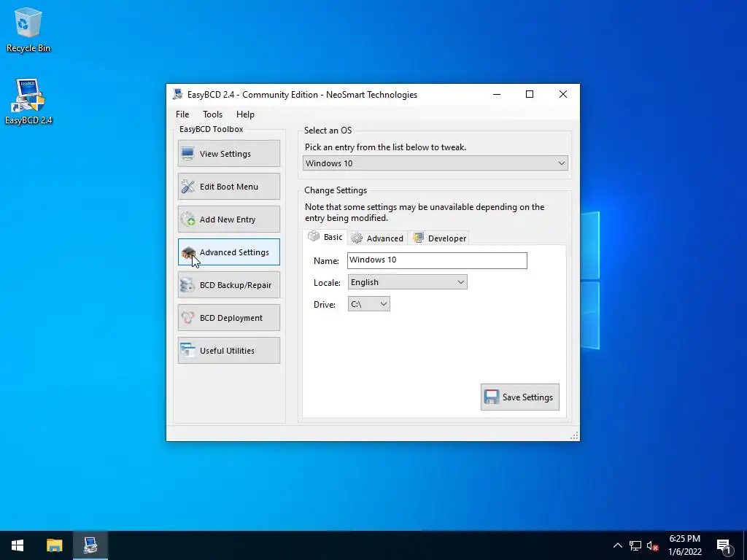Click the EasyBCD taskbar icon
The height and width of the screenshot is (560, 747).
[x=90, y=545]
